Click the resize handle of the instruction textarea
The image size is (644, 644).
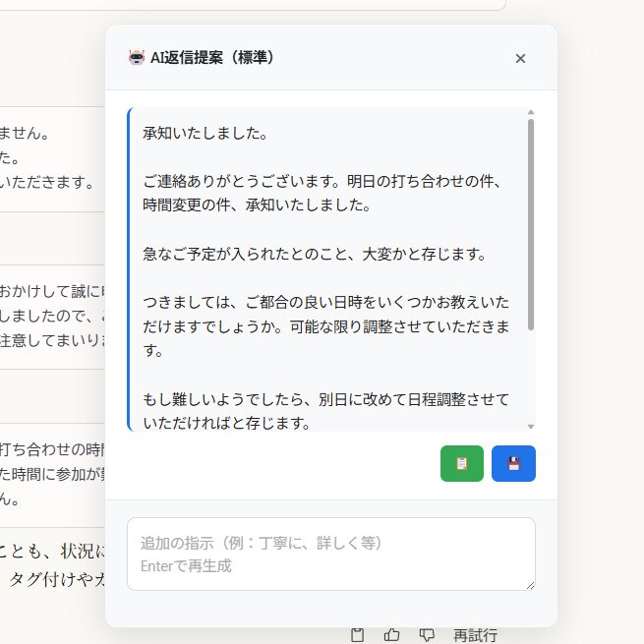click(530, 585)
